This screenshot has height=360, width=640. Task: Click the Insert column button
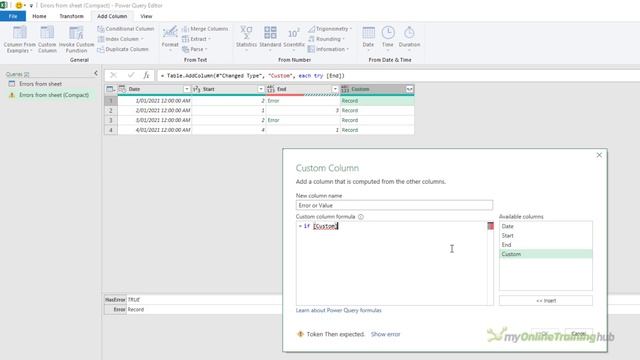click(546, 301)
